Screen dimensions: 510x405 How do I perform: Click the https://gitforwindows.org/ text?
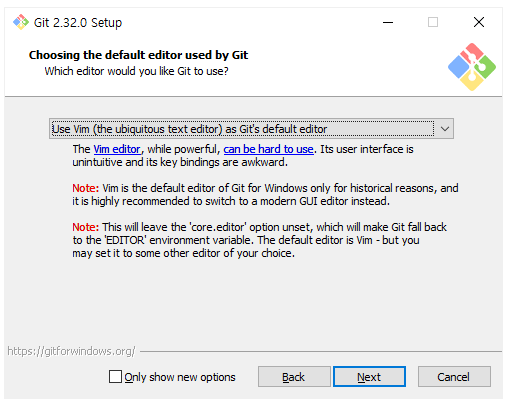pos(71,351)
